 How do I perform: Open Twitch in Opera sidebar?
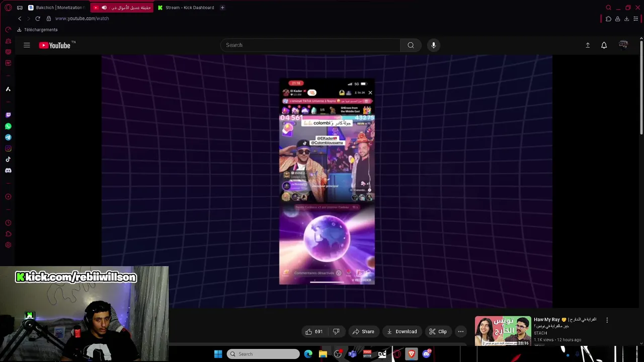[8, 115]
